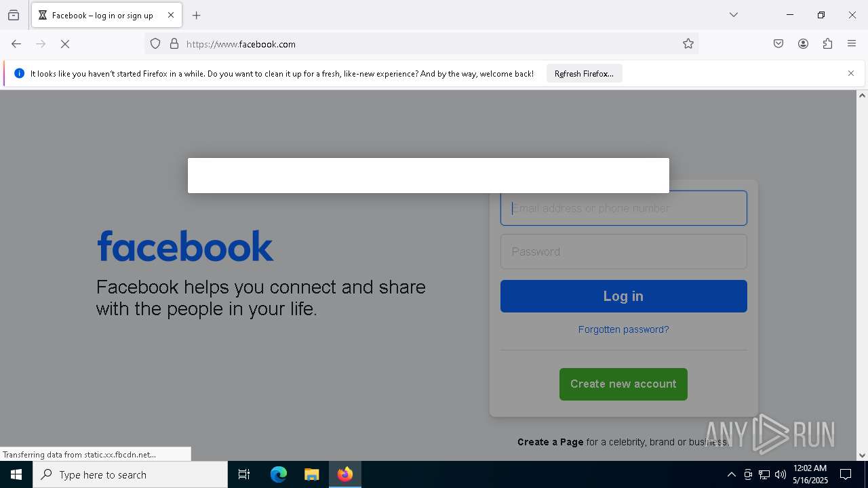Dismiss the Firefox refresh notification bar

(x=851, y=73)
